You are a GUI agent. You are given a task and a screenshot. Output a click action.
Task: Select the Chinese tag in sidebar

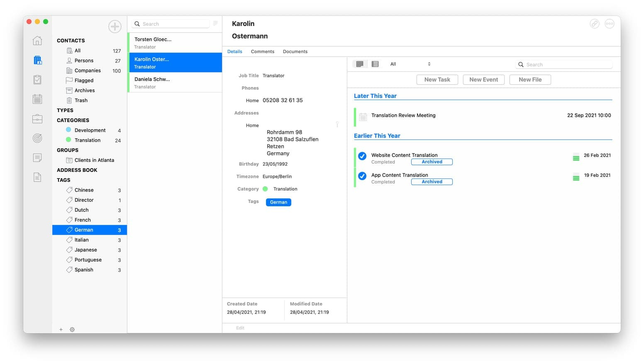pos(90,190)
